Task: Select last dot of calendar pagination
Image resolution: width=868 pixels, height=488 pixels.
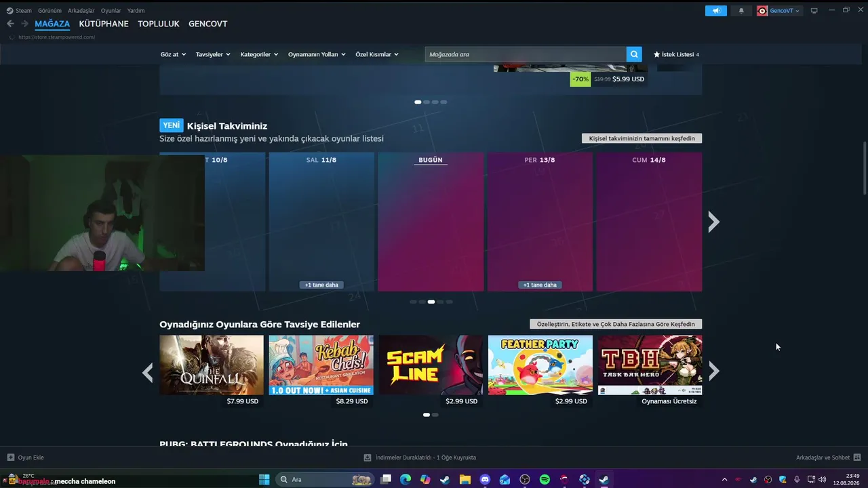Action: pyautogui.click(x=449, y=302)
